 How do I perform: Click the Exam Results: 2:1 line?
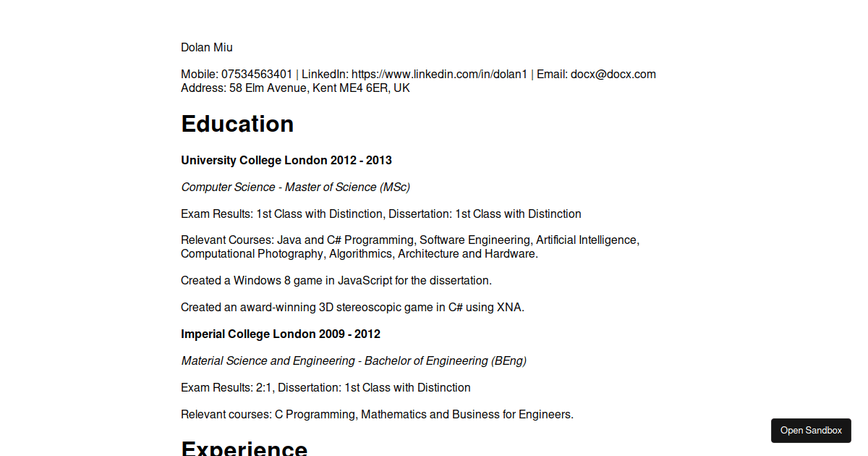pyautogui.click(x=325, y=387)
